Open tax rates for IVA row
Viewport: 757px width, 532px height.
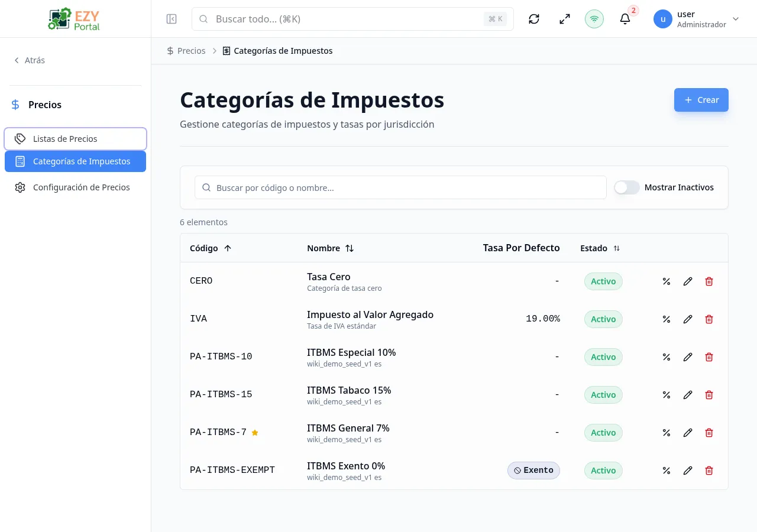[x=667, y=319]
